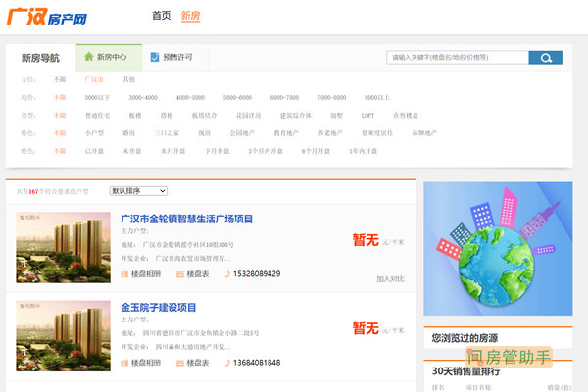588x392 pixels.
Task: Open 楼盘表 for 金玉院子建设项目
Action: [193, 363]
